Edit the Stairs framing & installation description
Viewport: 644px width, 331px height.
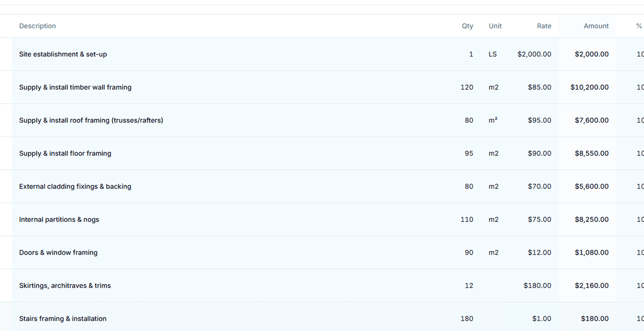click(x=63, y=319)
